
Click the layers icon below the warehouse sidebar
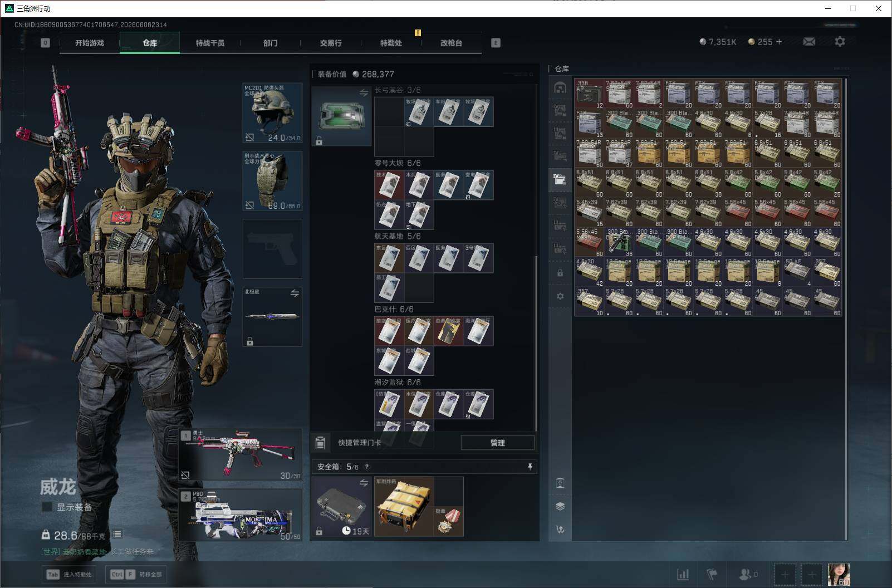(x=560, y=506)
